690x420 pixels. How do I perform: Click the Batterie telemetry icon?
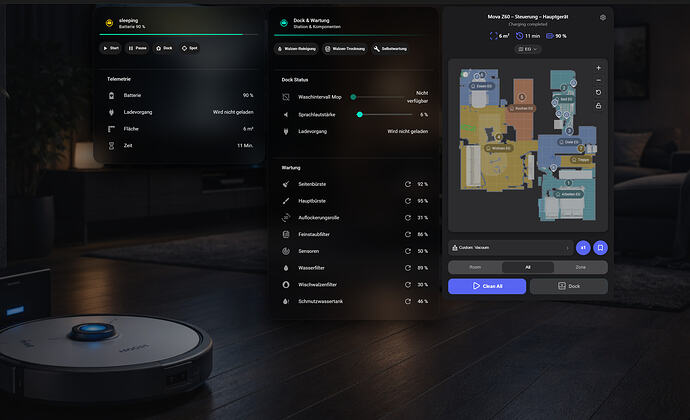[111, 95]
